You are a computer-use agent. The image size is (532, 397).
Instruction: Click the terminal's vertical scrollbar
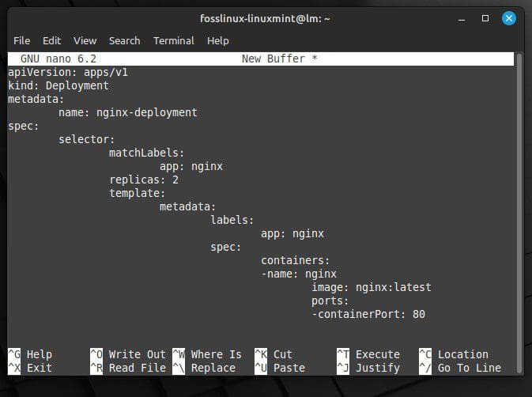coord(519,213)
